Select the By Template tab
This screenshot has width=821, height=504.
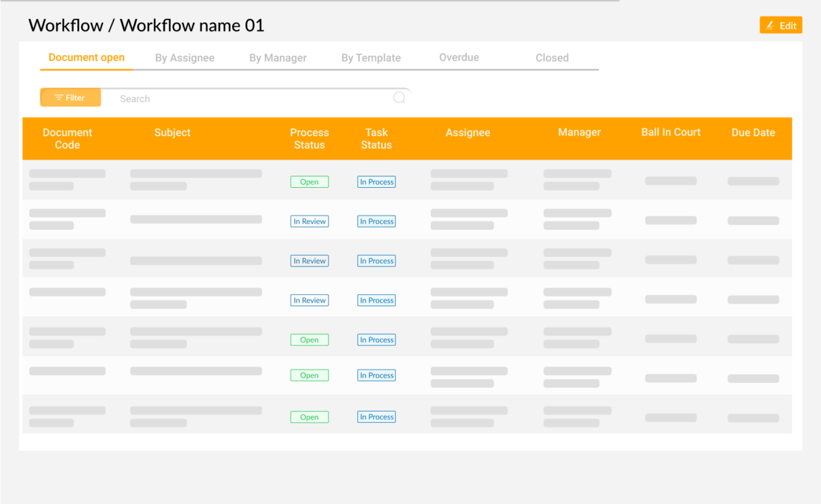point(371,57)
